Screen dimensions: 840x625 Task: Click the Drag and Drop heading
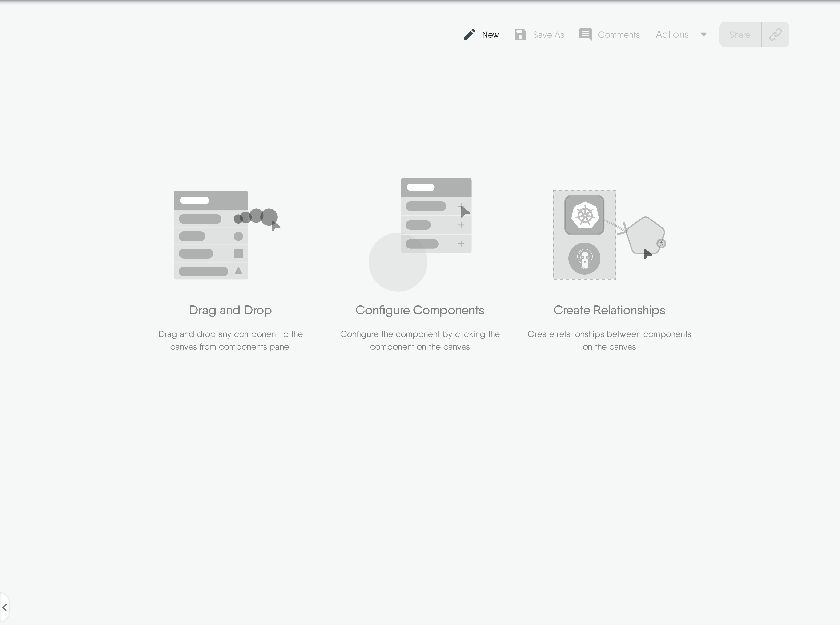tap(230, 310)
